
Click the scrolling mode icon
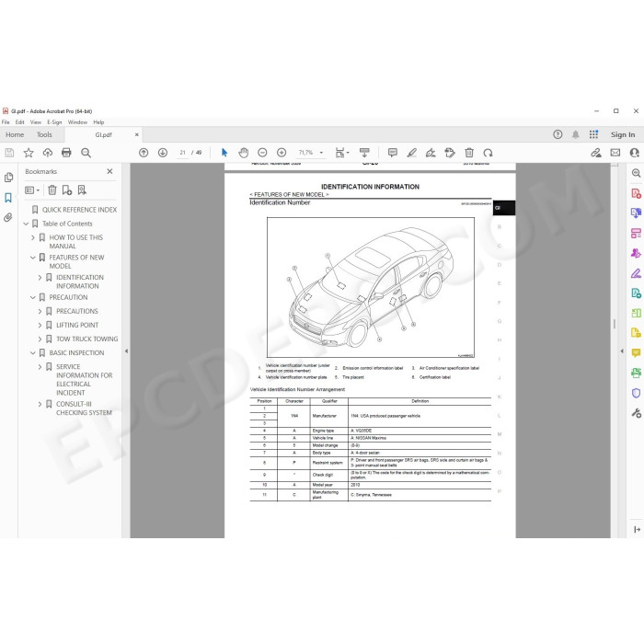click(x=364, y=153)
